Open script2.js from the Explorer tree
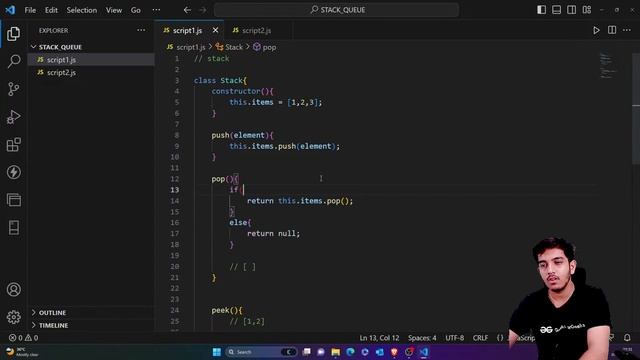This screenshot has height=360, width=640. point(91,72)
